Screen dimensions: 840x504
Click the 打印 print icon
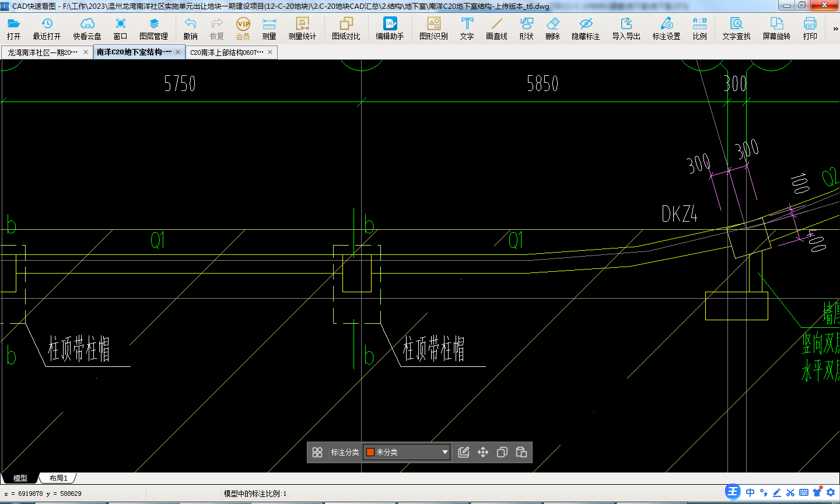(x=810, y=28)
